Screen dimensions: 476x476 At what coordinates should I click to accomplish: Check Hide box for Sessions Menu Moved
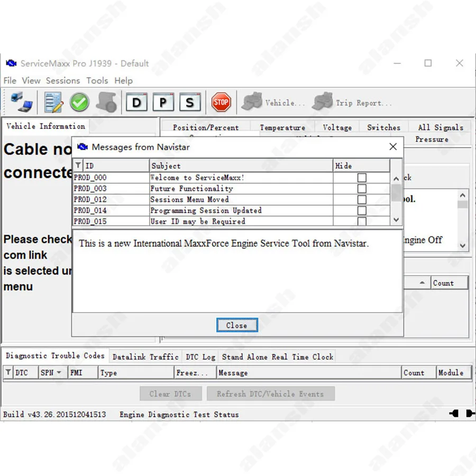[362, 199]
